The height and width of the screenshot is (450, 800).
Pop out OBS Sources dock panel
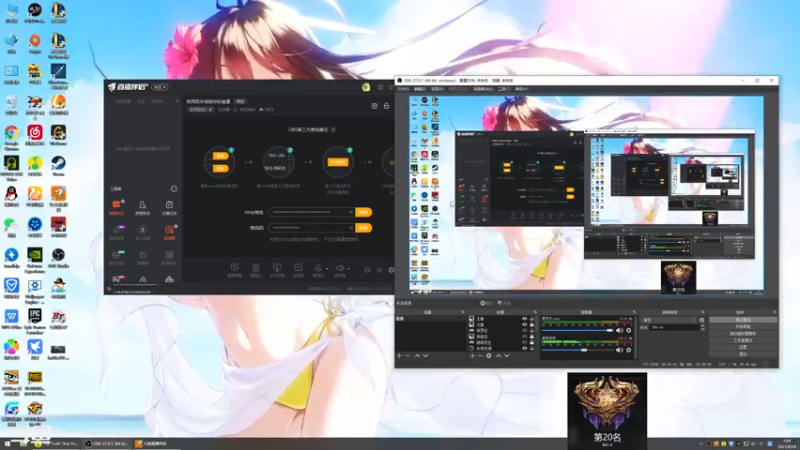(535, 312)
